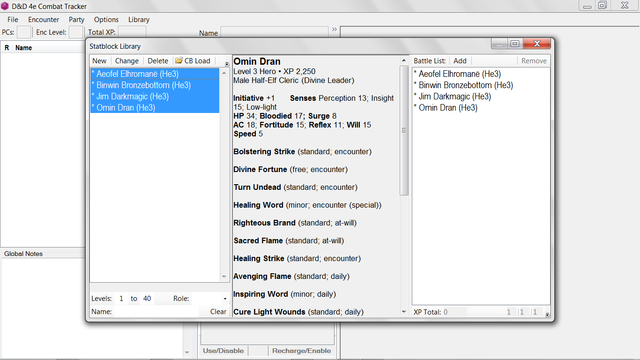Click the Recharge/Enable button

[x=301, y=351]
